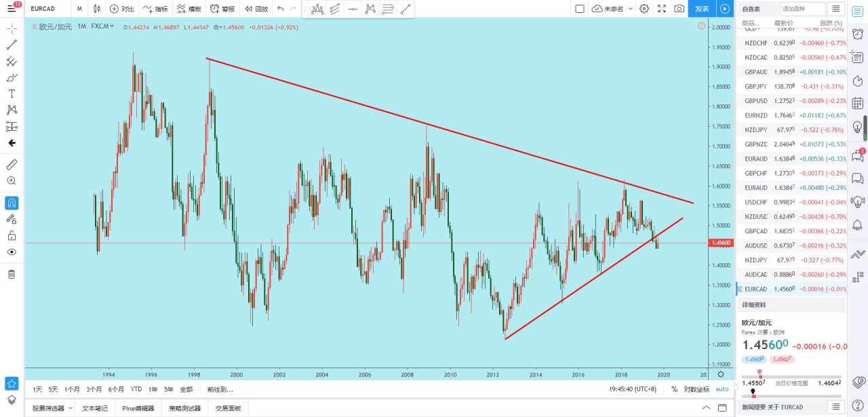868x417 pixels.
Task: Select the 3个月 time range
Action: tap(94, 389)
